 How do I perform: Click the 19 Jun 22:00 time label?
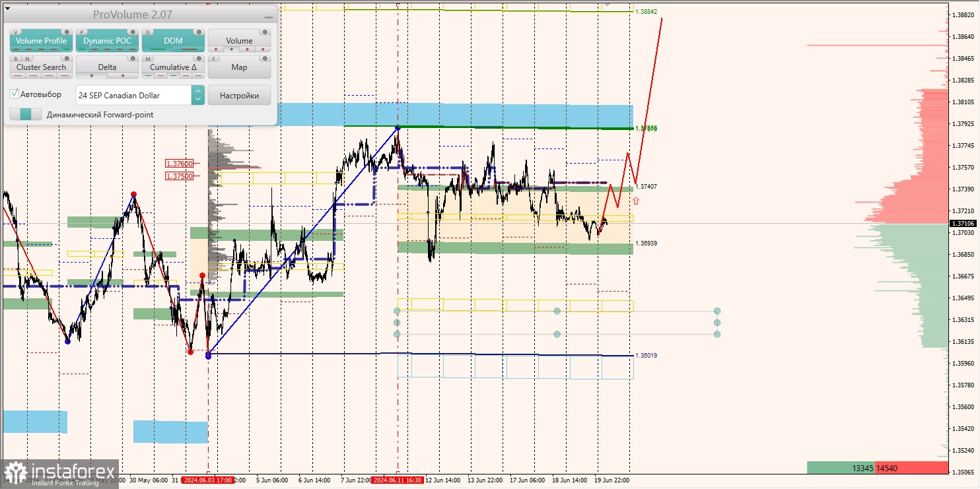click(612, 480)
